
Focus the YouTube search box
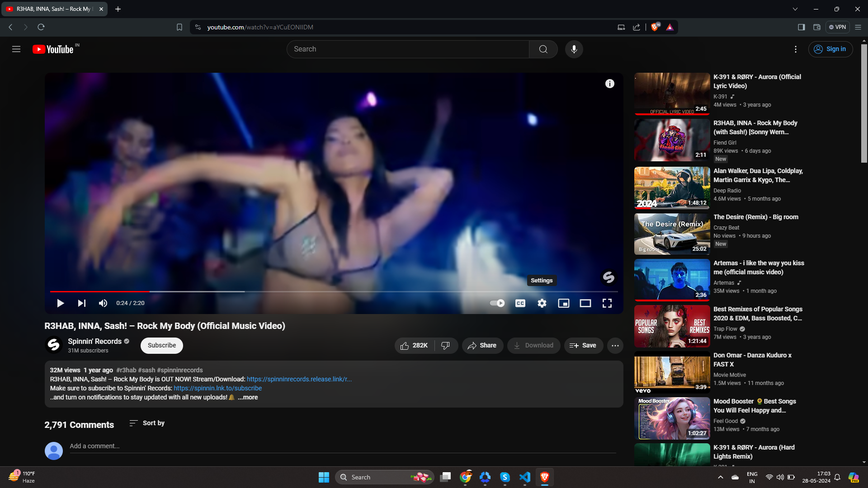tap(408, 49)
